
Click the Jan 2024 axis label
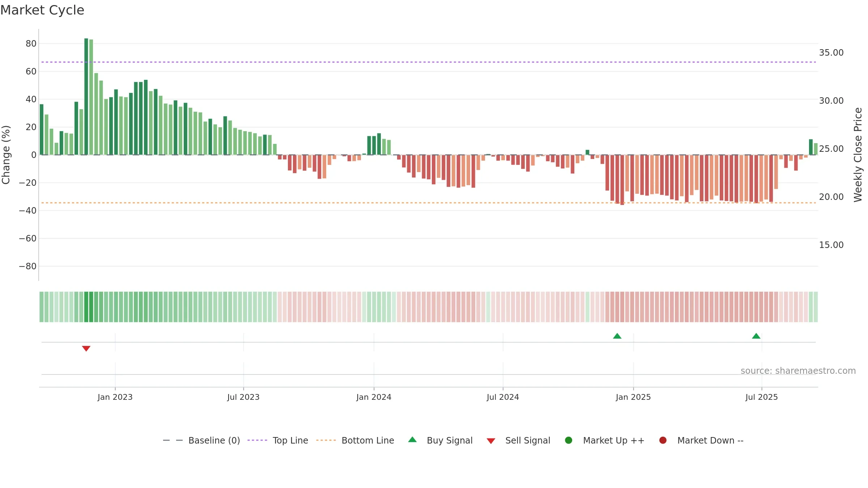(x=374, y=397)
